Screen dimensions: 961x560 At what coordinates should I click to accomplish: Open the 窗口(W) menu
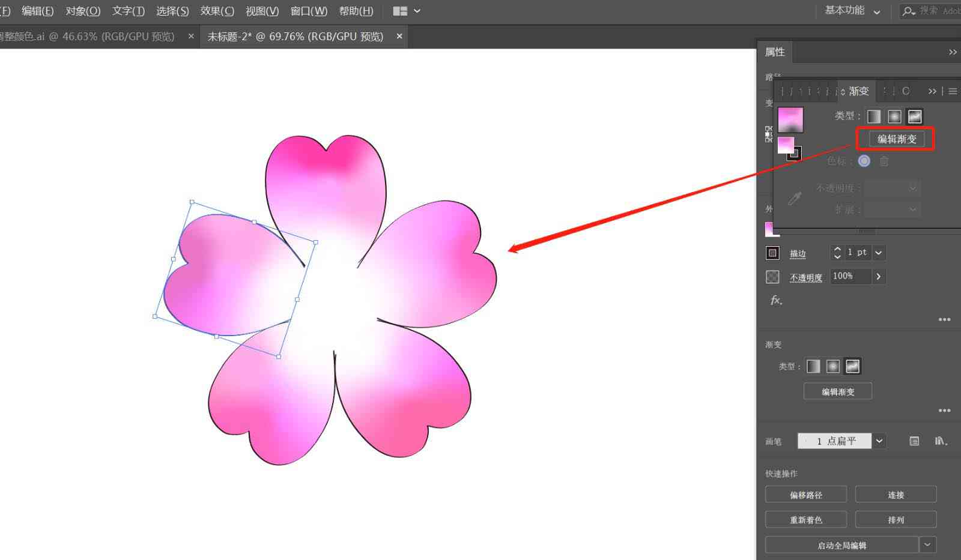[x=309, y=11]
